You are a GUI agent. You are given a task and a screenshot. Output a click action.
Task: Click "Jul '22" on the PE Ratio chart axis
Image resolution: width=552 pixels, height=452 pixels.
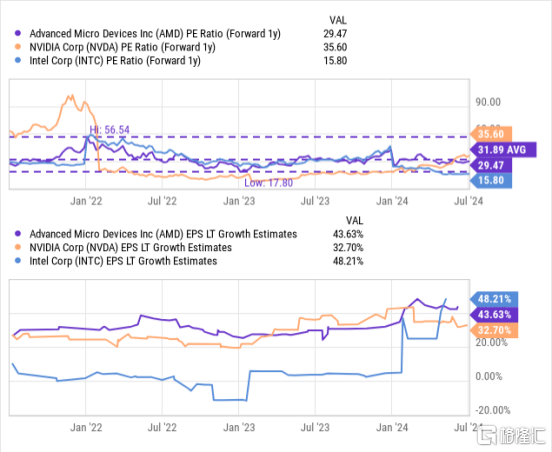[162, 201]
